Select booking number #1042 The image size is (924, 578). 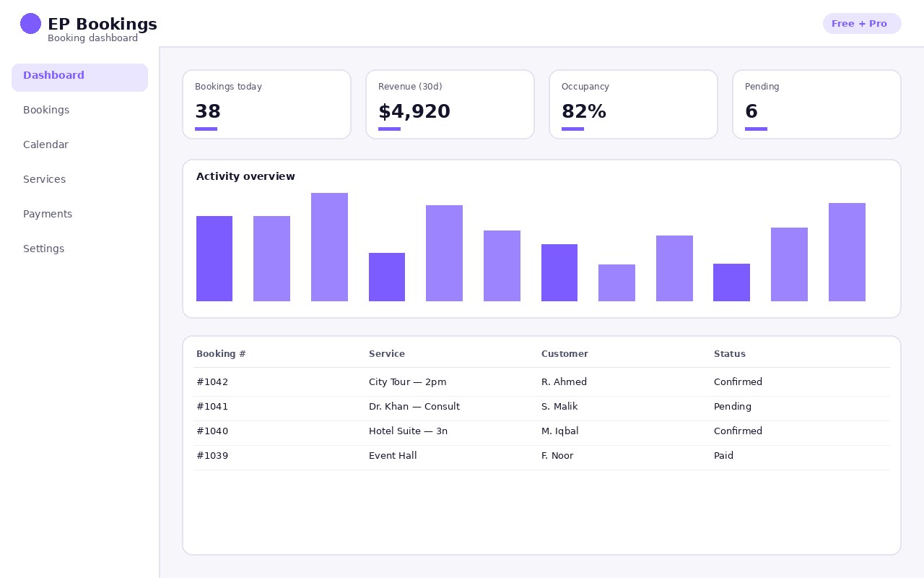pyautogui.click(x=212, y=382)
